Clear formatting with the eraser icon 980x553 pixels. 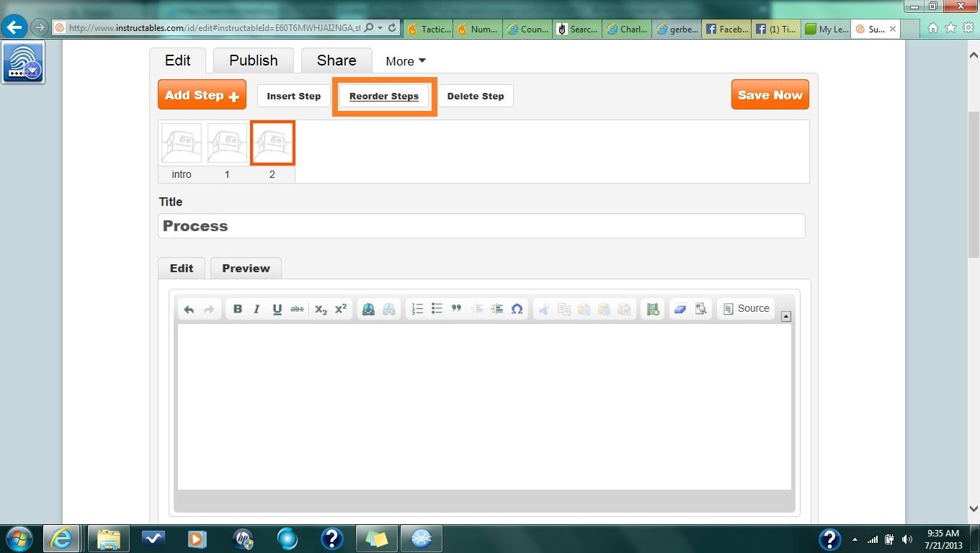click(680, 309)
